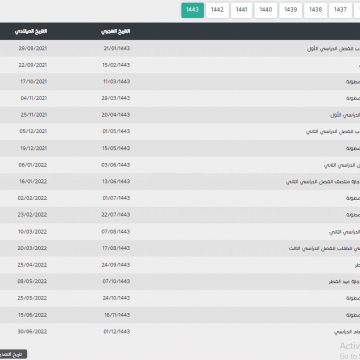
Task: Select the 1443 year tab
Action: point(192,10)
